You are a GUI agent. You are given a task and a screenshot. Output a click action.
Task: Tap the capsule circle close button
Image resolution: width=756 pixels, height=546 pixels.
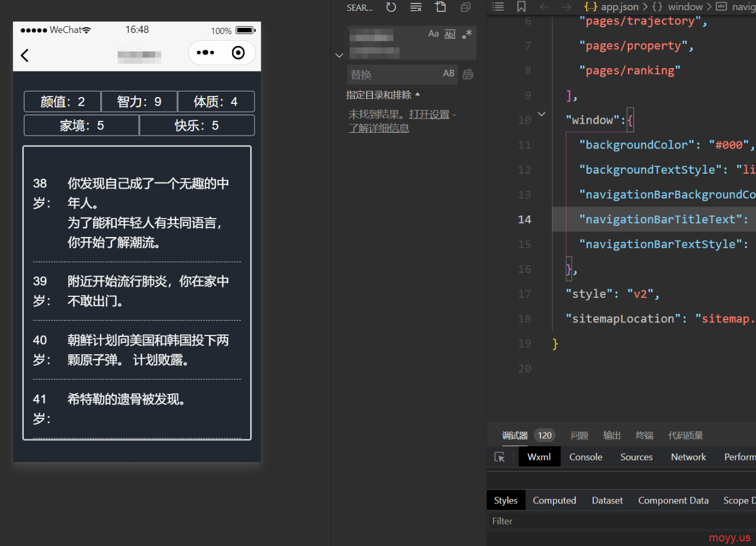(238, 53)
